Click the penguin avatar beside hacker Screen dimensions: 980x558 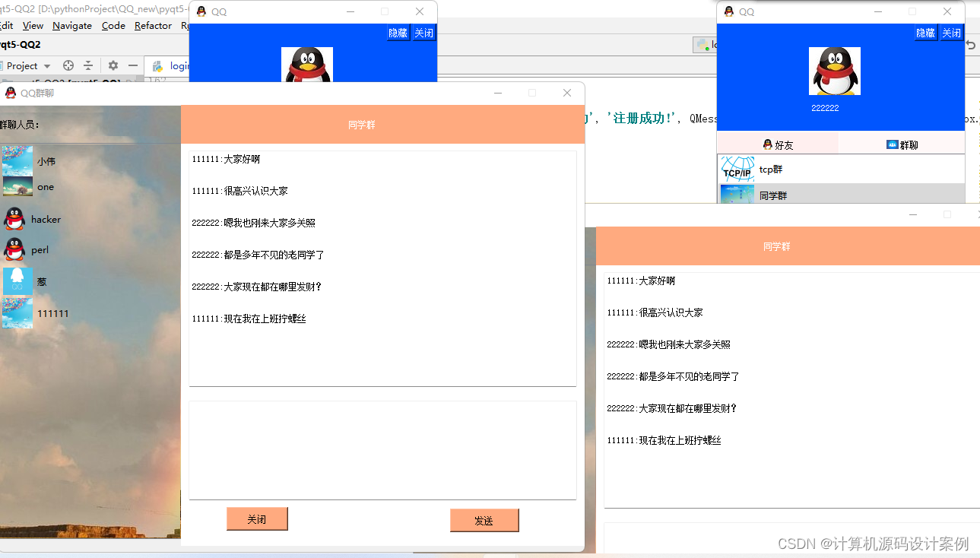(14, 219)
